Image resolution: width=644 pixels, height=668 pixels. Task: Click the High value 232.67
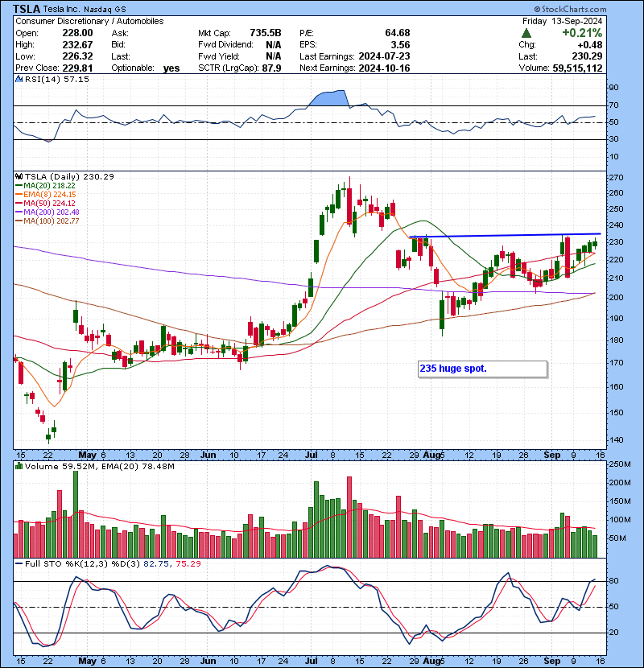(x=77, y=45)
